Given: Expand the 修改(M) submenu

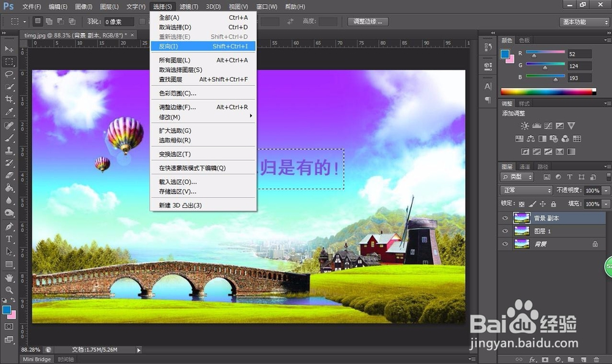Looking at the screenshot, I should 203,117.
